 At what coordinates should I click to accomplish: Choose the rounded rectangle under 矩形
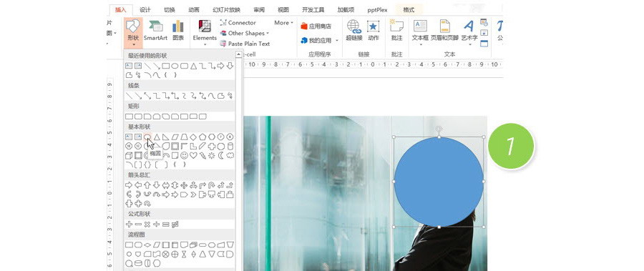(x=138, y=117)
